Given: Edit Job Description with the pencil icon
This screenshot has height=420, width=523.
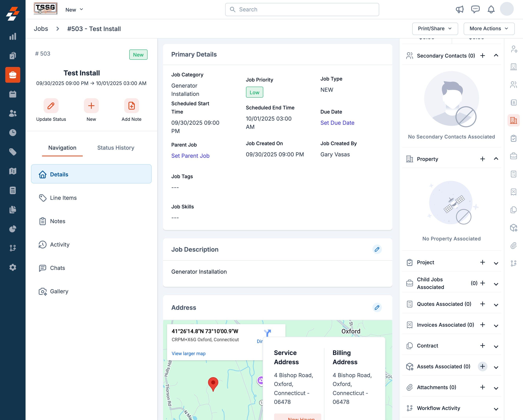Looking at the screenshot, I should 377,249.
